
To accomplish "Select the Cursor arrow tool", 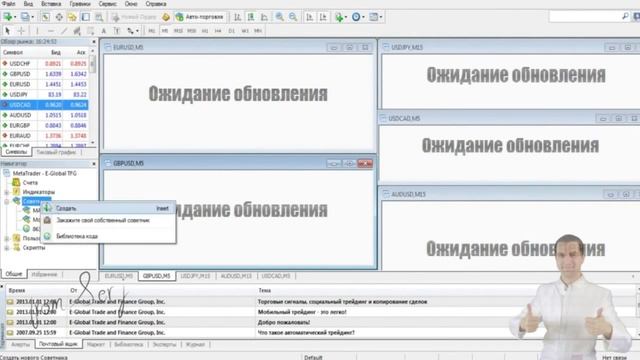I will (x=7, y=31).
